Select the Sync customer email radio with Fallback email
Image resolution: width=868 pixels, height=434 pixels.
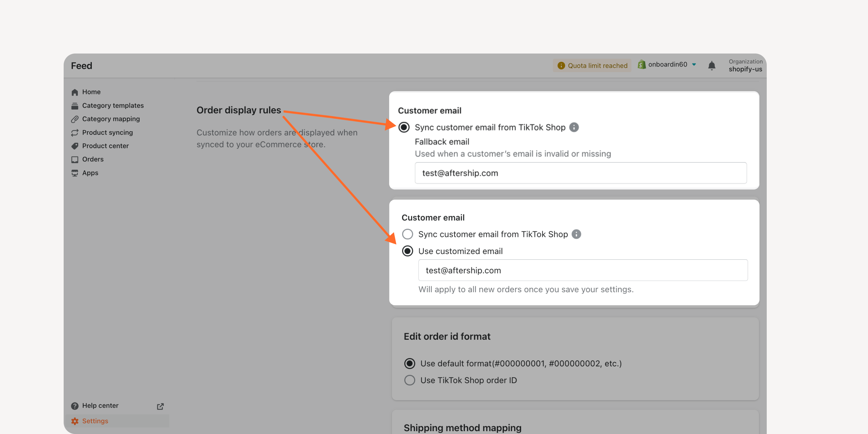click(404, 127)
